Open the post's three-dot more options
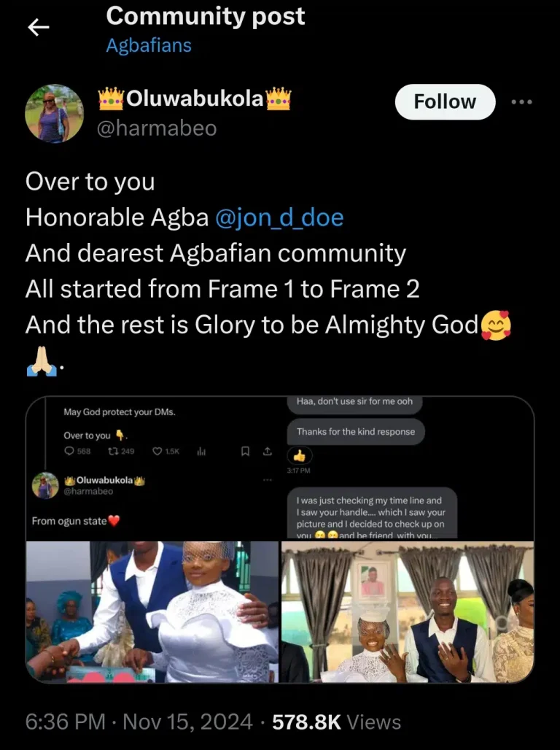The width and height of the screenshot is (560, 750). (x=521, y=102)
